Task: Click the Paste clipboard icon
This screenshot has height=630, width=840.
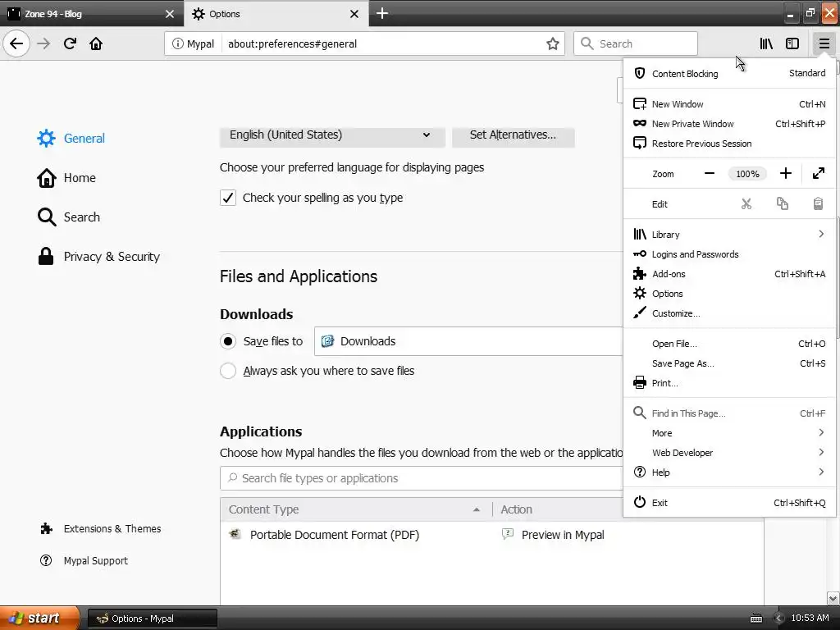Action: [818, 203]
